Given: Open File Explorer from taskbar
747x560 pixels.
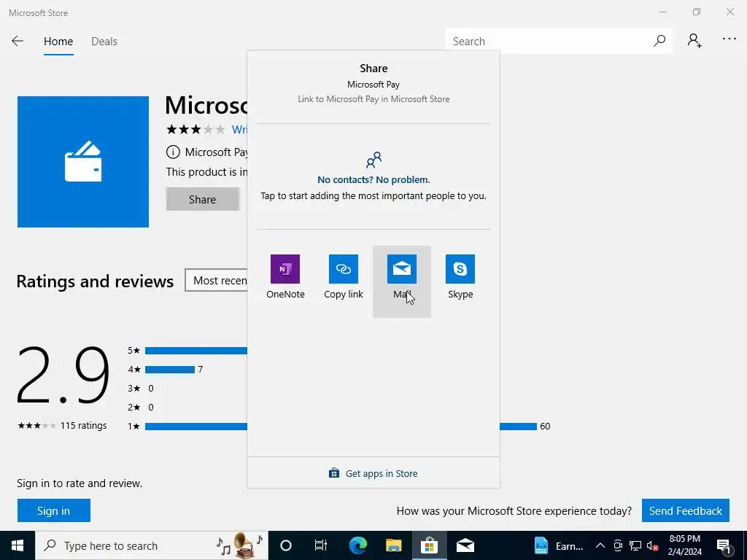Looking at the screenshot, I should [393, 545].
